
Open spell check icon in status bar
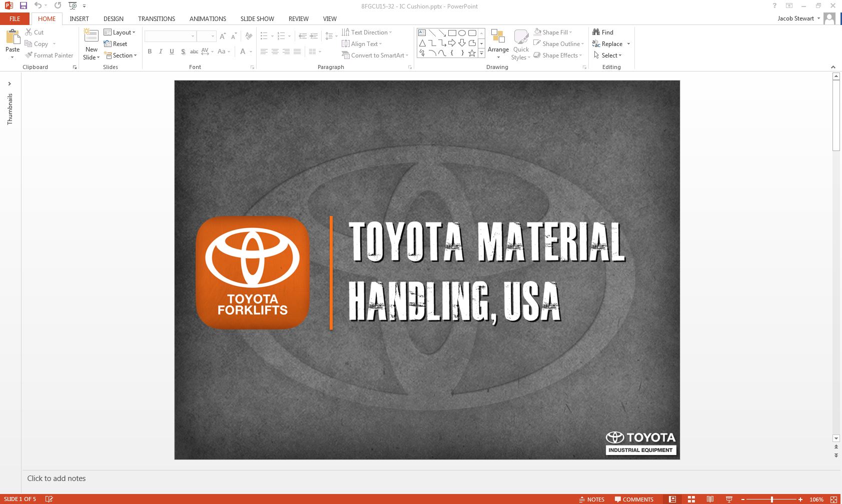click(49, 499)
